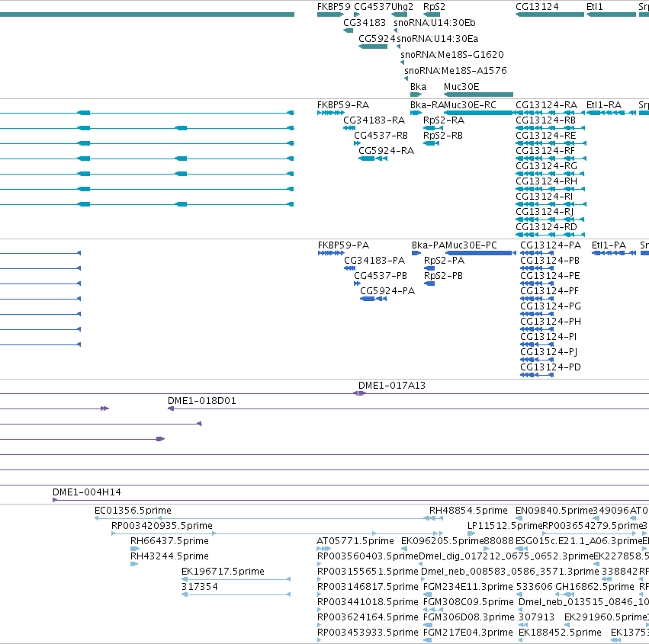
Task: Click the CG13124-RB transcript label
Action: tap(545, 120)
